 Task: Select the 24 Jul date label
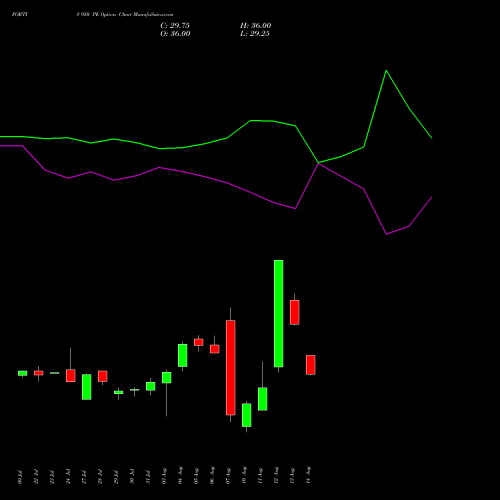[68, 477]
